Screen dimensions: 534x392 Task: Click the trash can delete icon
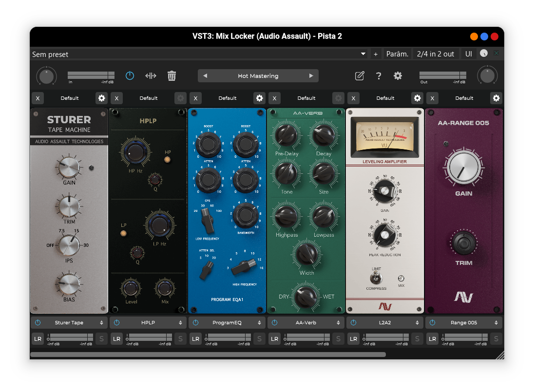point(172,76)
